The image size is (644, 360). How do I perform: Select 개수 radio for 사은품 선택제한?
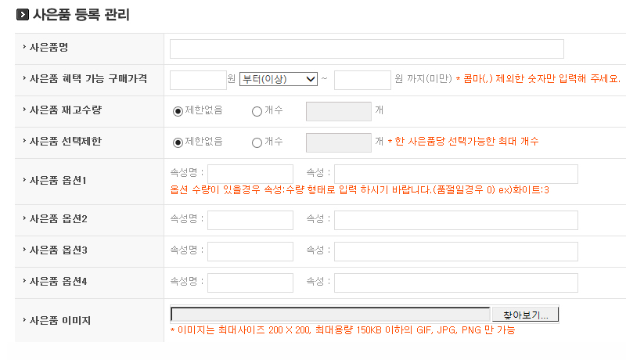pos(257,142)
